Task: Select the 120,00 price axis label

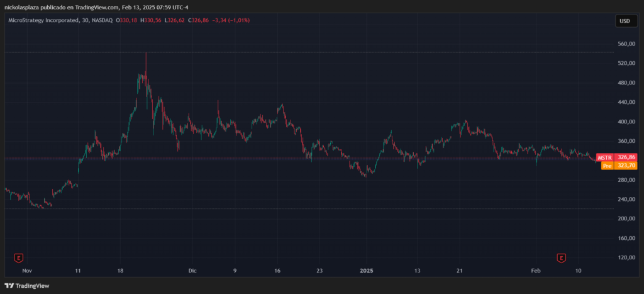Action: 628,258
